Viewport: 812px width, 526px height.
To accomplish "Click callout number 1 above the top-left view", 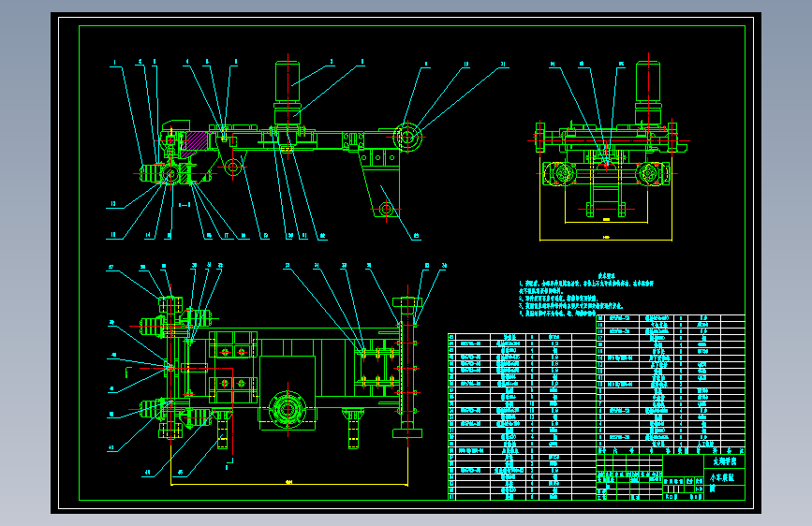I will (x=115, y=63).
